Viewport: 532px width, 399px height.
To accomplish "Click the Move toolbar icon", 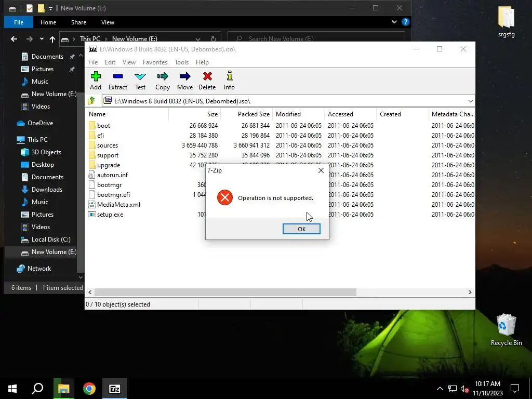I will tap(185, 81).
